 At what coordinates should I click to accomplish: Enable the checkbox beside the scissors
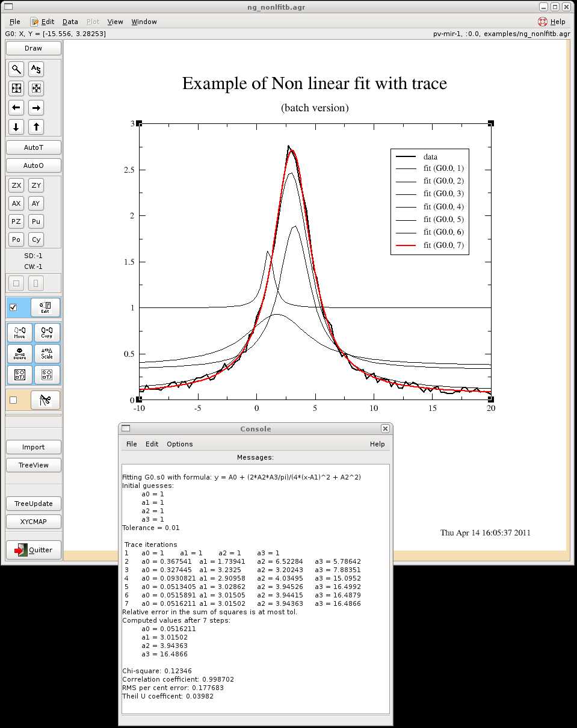[13, 400]
